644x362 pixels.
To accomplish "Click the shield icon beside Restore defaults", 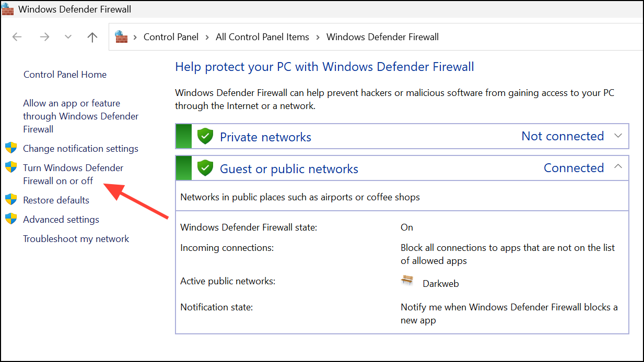I will pos(11,199).
